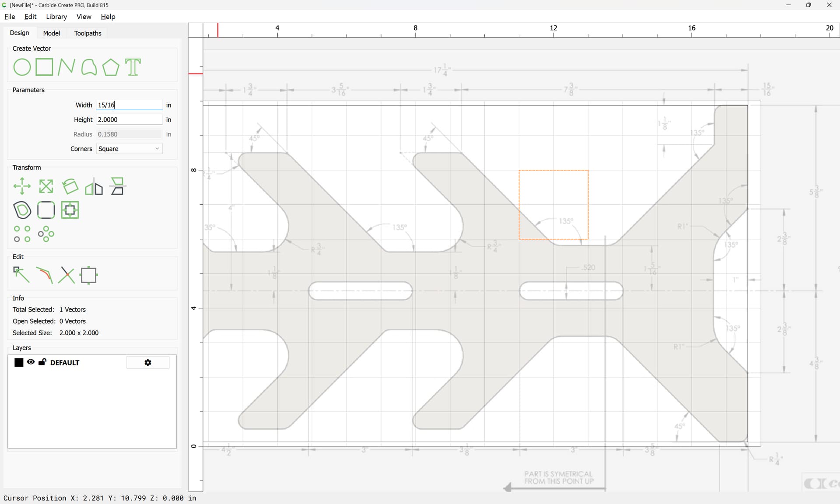The height and width of the screenshot is (504, 840).
Task: Activate the Offset Vector tool
Action: coord(22,210)
